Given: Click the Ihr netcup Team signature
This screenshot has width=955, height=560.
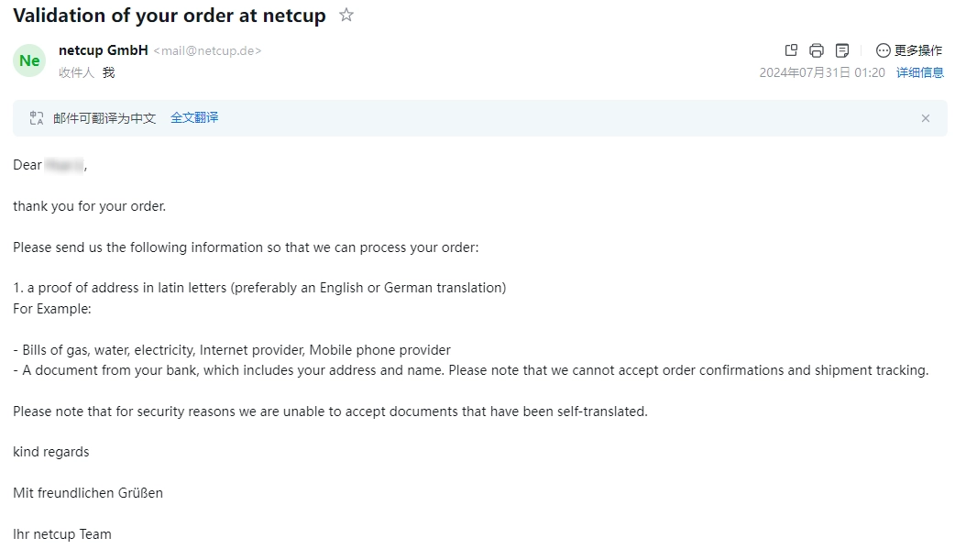Looking at the screenshot, I should coord(62,534).
